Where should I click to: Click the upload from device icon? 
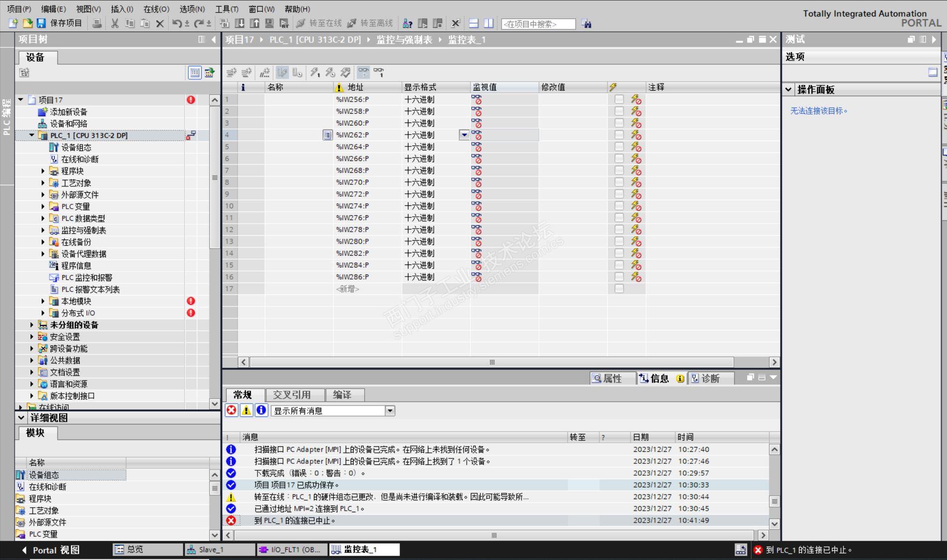pyautogui.click(x=255, y=23)
